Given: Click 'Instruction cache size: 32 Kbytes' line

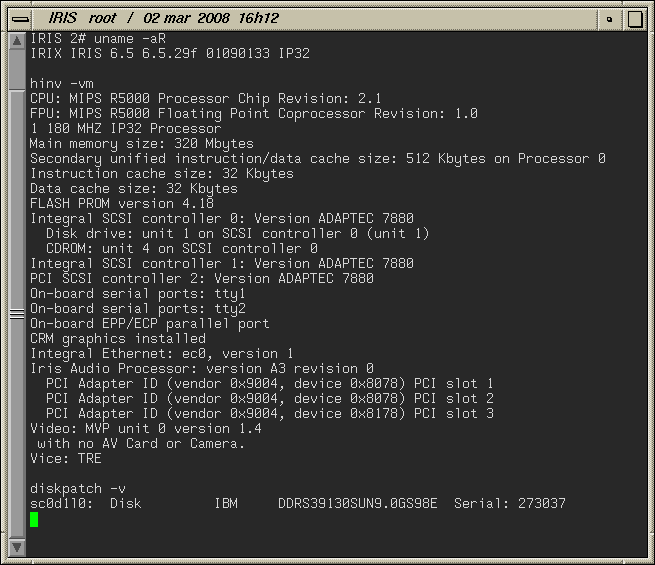Looking at the screenshot, I should (x=162, y=174).
